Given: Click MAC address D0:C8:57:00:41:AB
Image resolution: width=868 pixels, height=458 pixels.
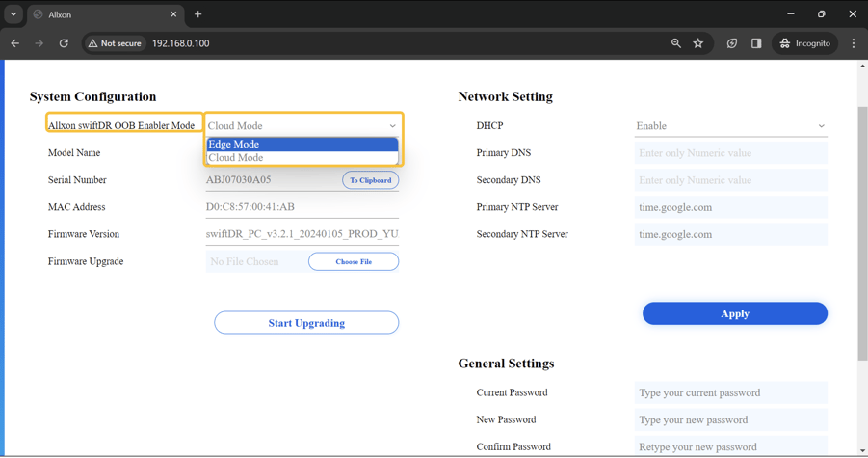Looking at the screenshot, I should pyautogui.click(x=250, y=207).
